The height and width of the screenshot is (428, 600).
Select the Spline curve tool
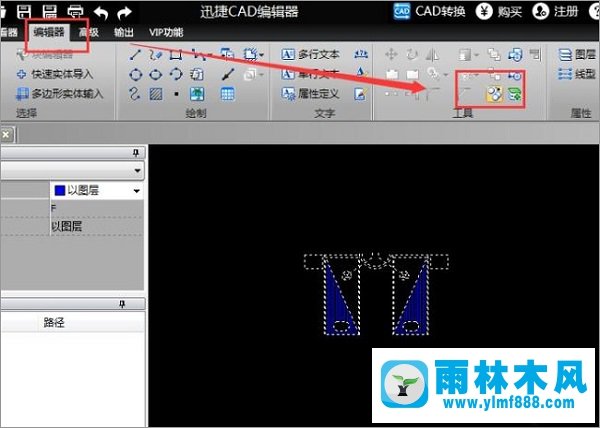pos(135,94)
